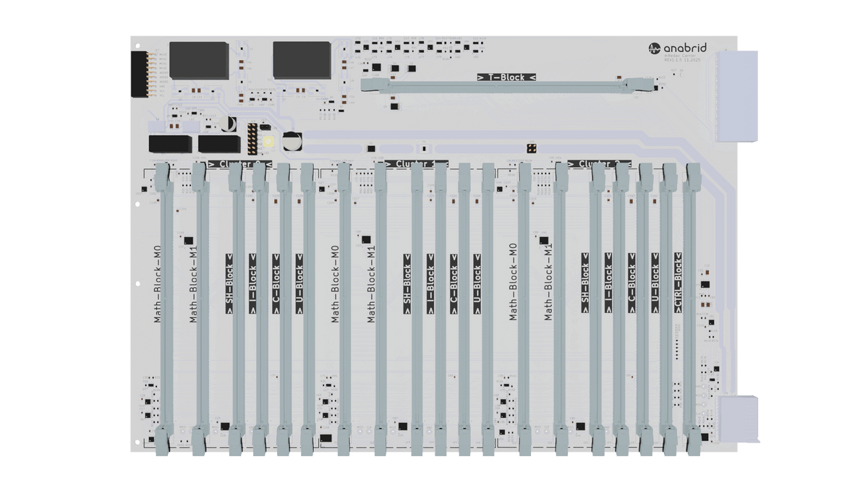Click the U-Block label in Cluster 2
868x488 pixels.
click(655, 283)
